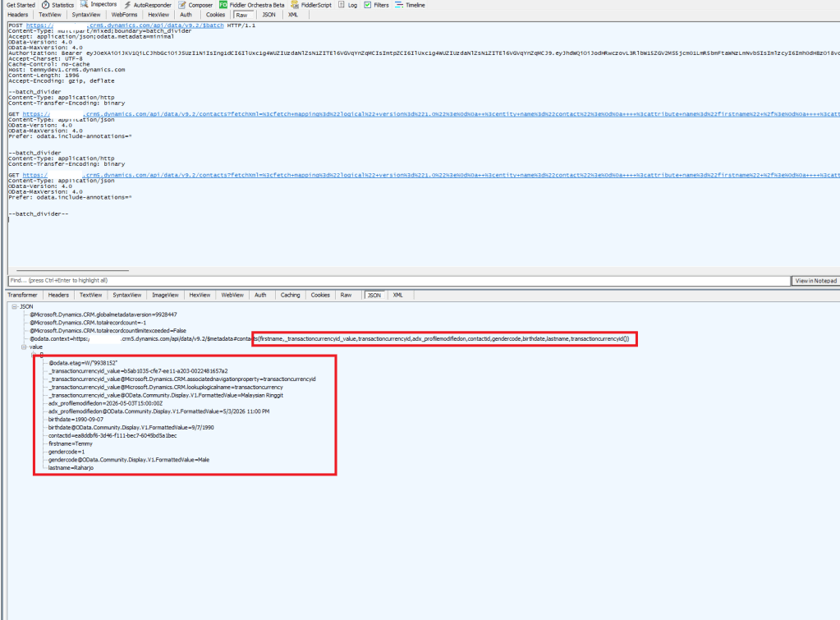
Task: Open the Timeline icon
Action: click(399, 5)
